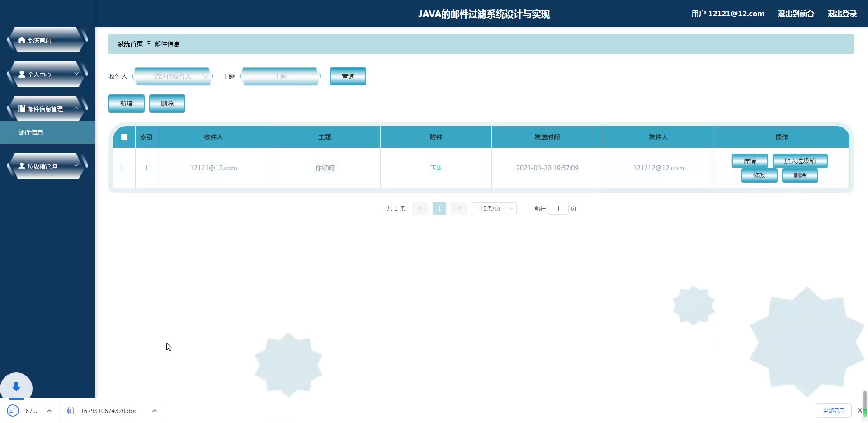
Task: Click the icon beside 垃圾箱管理
Action: (x=22, y=166)
